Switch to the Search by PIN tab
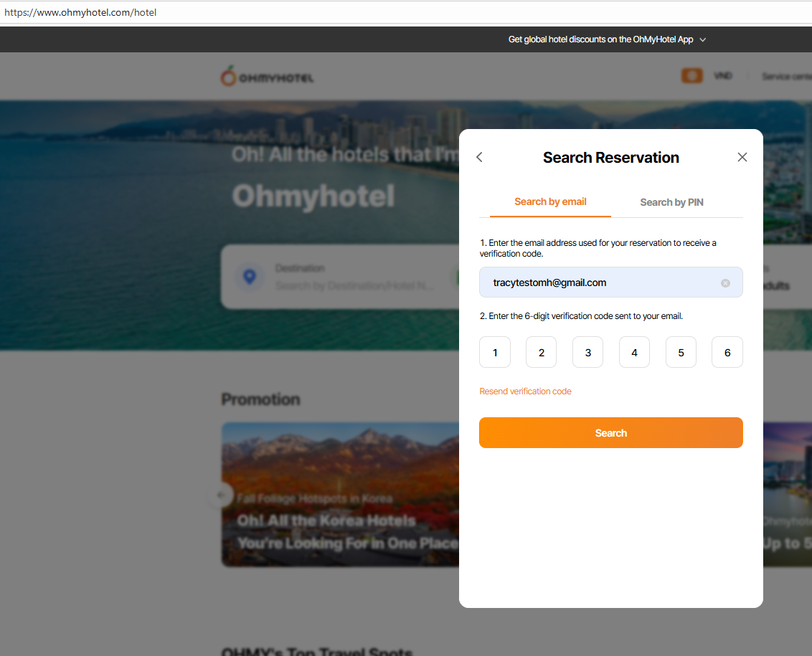Image resolution: width=812 pixels, height=656 pixels. pos(671,202)
